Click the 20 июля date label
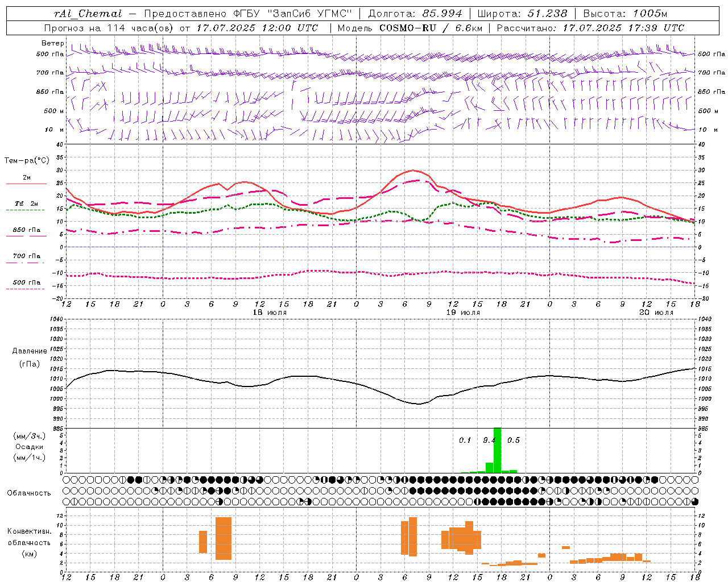This screenshot has width=728, height=582. click(x=656, y=313)
